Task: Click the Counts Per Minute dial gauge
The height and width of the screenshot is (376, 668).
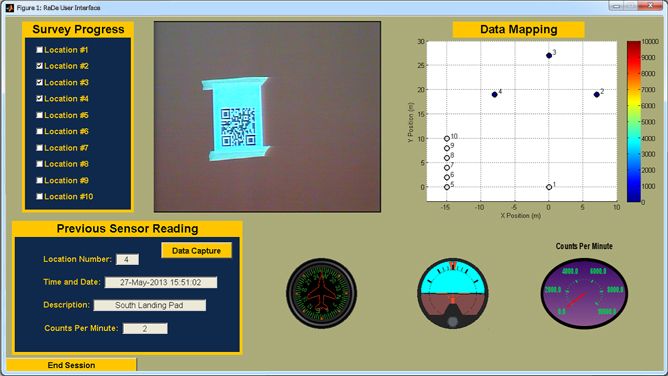Action: click(x=584, y=293)
